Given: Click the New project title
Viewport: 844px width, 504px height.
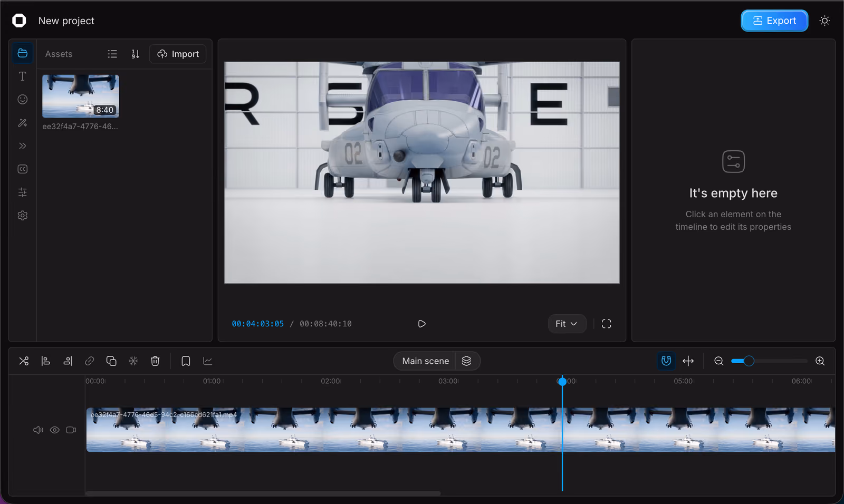Looking at the screenshot, I should click(x=66, y=21).
